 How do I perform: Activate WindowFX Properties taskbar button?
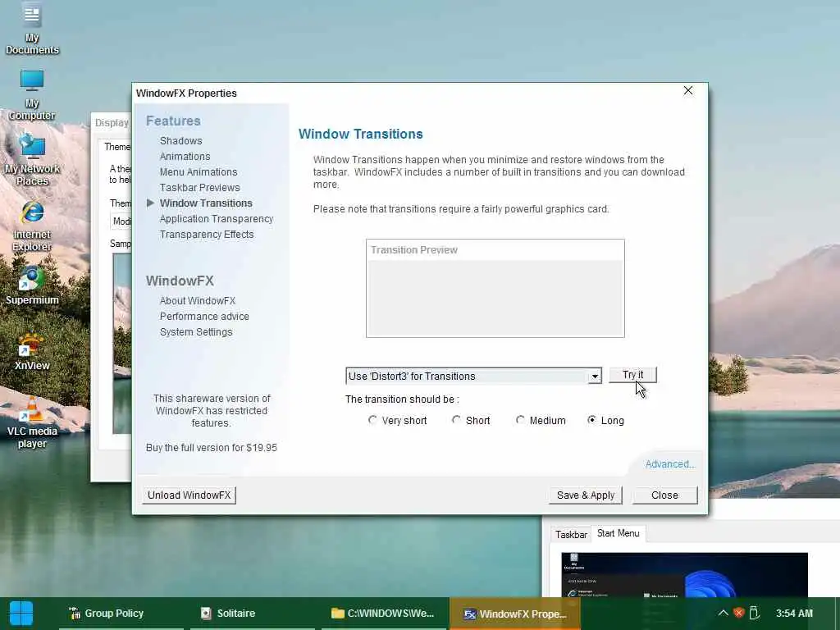coord(515,614)
